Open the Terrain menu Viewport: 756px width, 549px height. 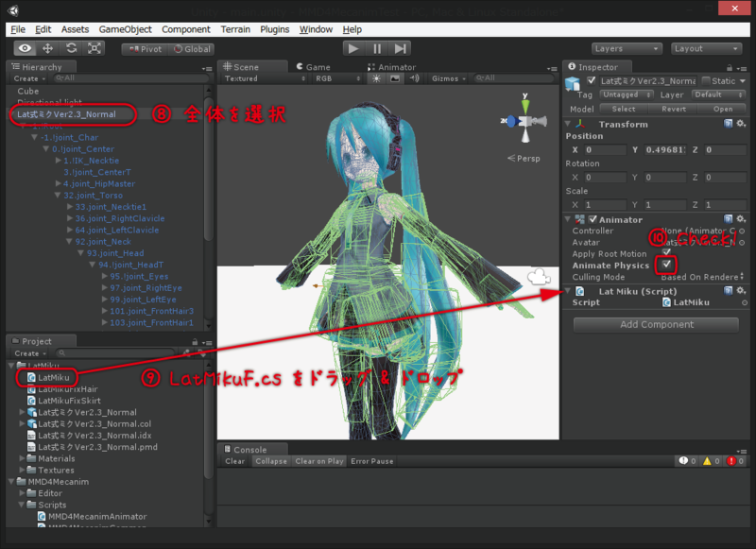coord(235,29)
